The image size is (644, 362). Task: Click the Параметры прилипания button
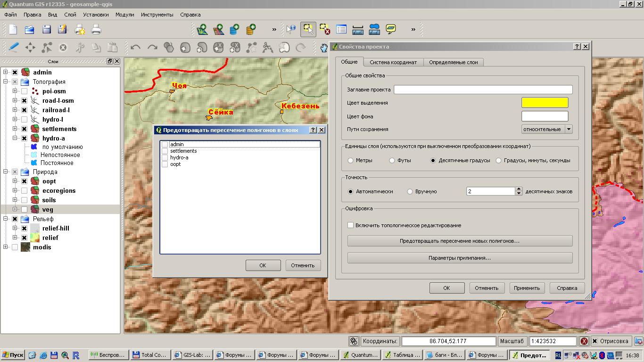[460, 258]
